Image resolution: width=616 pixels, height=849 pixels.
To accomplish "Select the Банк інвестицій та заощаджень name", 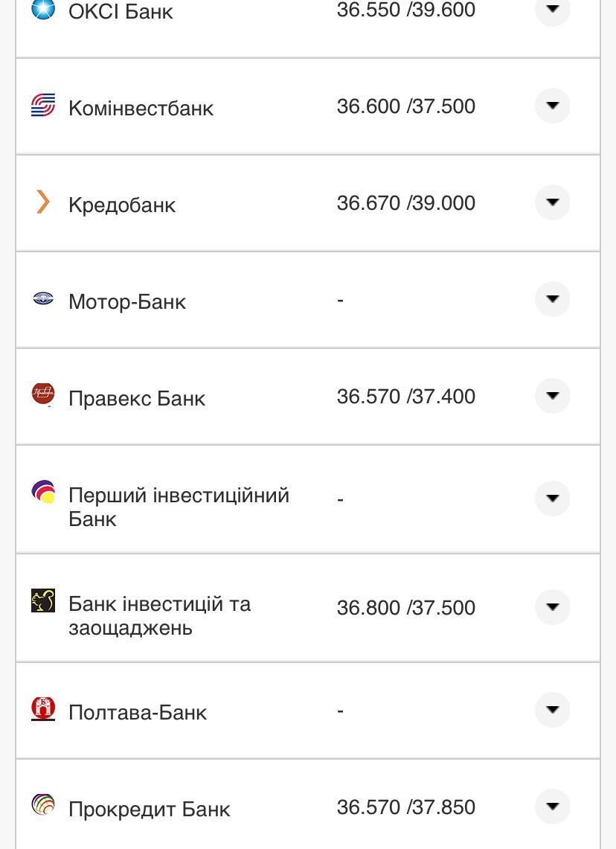I will 159,615.
